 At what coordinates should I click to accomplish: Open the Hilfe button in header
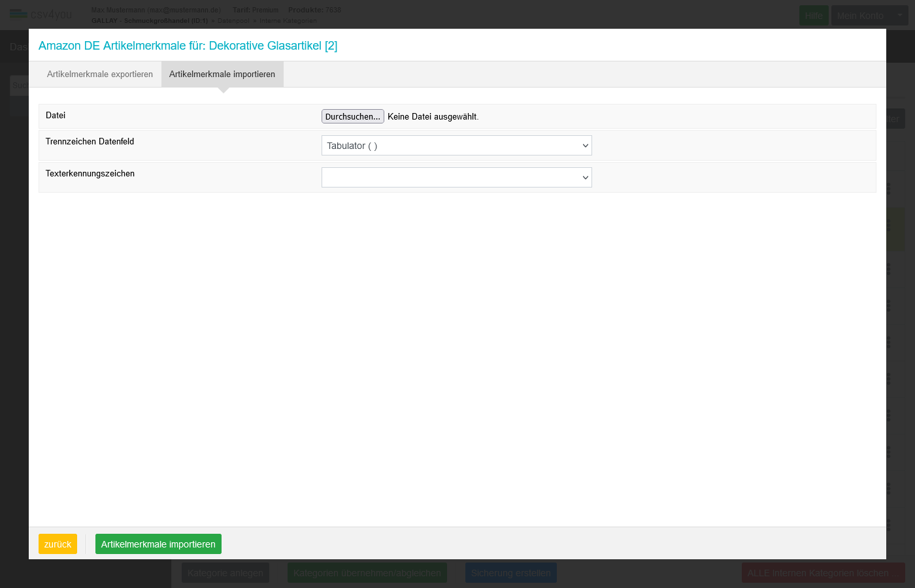(814, 15)
